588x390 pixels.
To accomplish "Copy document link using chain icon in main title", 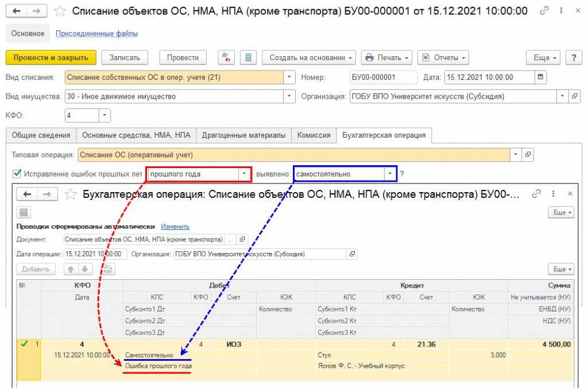I will 544,11.
